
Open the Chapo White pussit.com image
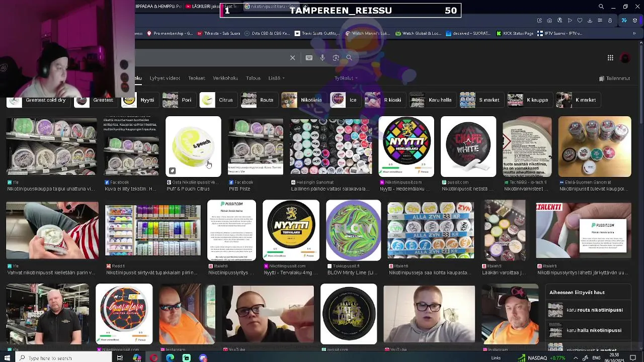point(468,147)
